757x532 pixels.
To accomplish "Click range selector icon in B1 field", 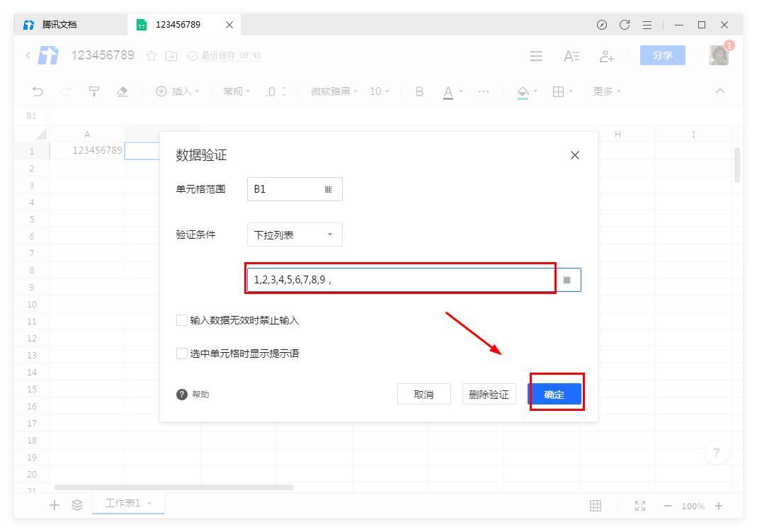I will tap(329, 189).
